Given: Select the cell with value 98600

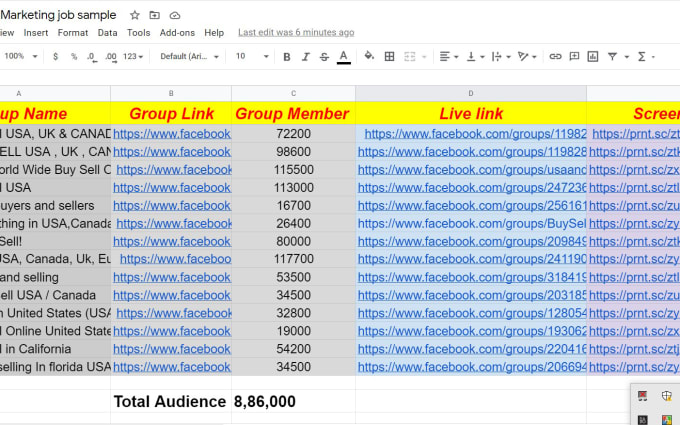Looking at the screenshot, I should 293,152.
